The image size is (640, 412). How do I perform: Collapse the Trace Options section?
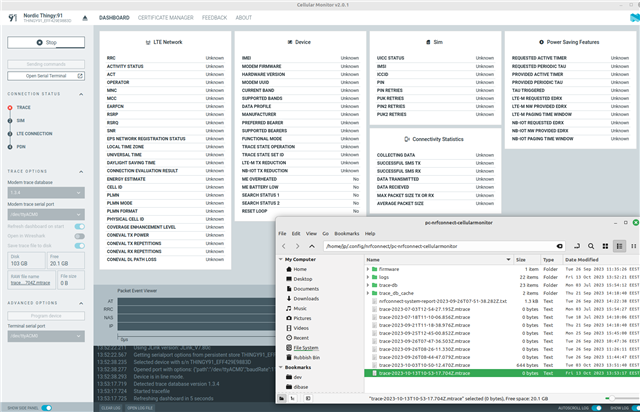click(x=81, y=171)
